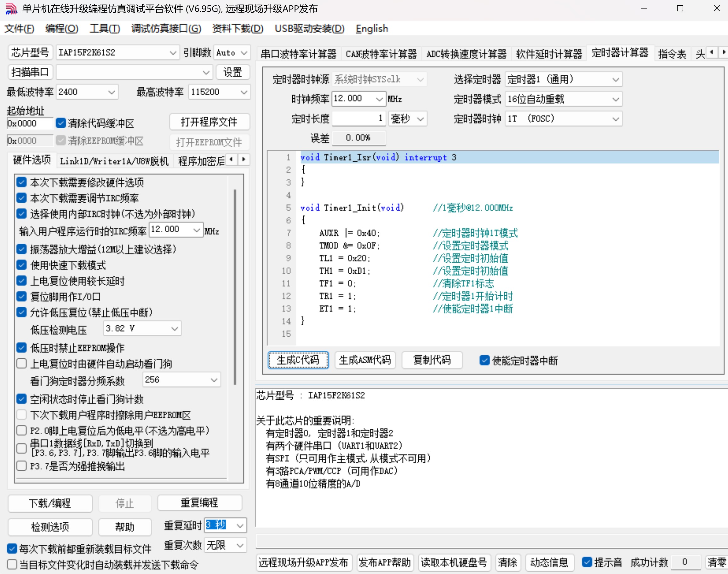
Task: Open 最低波特率 2400 dropdown
Action: point(87,92)
